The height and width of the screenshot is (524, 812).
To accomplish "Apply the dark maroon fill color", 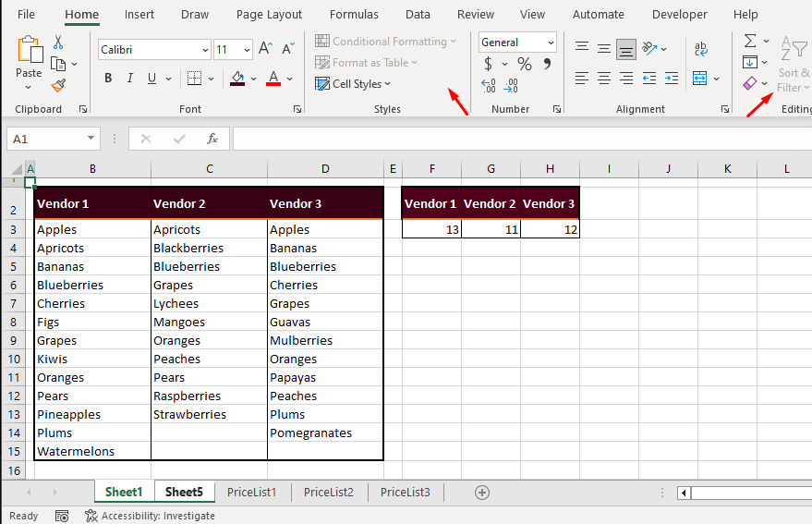I will (x=237, y=79).
